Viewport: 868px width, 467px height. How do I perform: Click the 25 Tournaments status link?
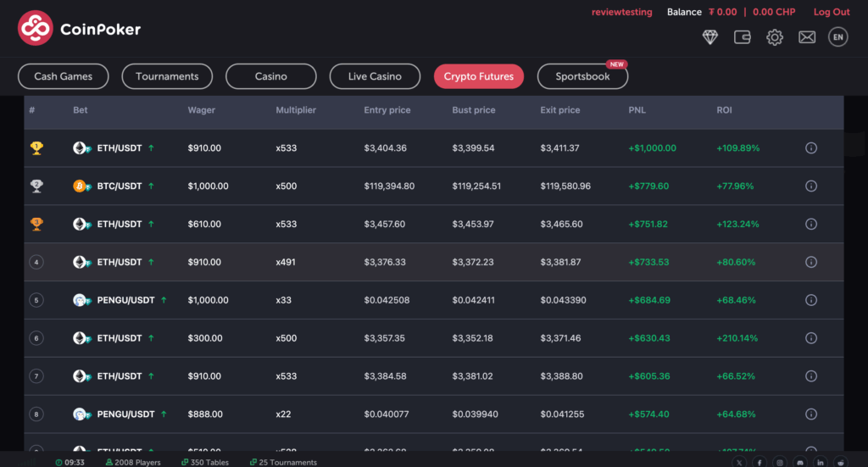point(284,463)
